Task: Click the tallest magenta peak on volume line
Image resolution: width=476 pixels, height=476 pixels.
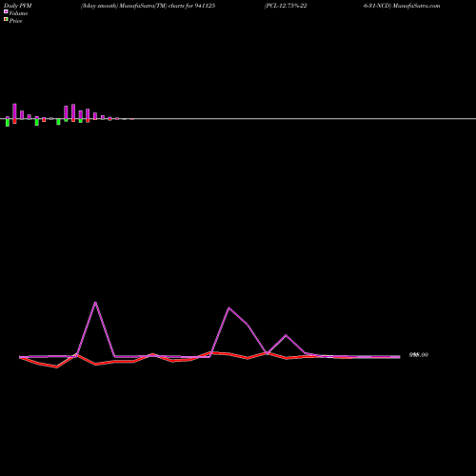Action: point(95,303)
